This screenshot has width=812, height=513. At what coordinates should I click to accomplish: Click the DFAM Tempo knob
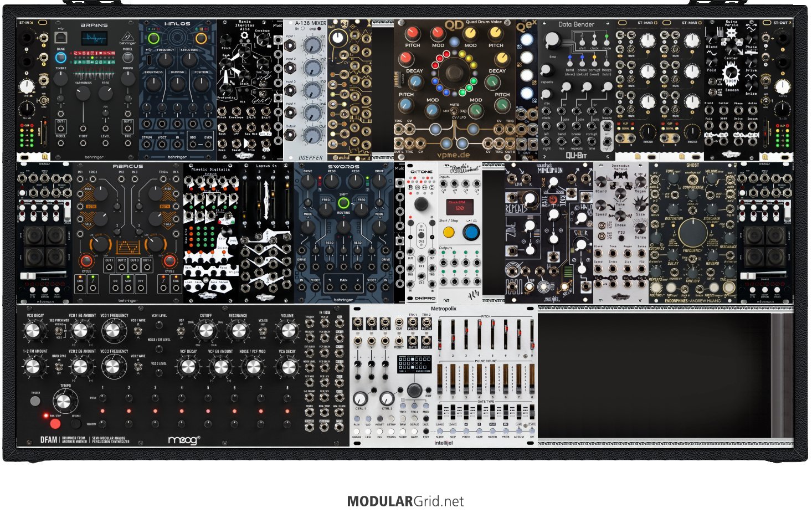65,402
